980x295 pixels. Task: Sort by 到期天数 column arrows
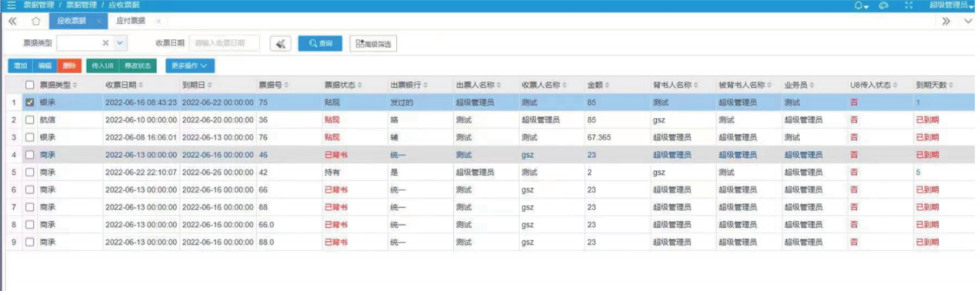(x=950, y=85)
